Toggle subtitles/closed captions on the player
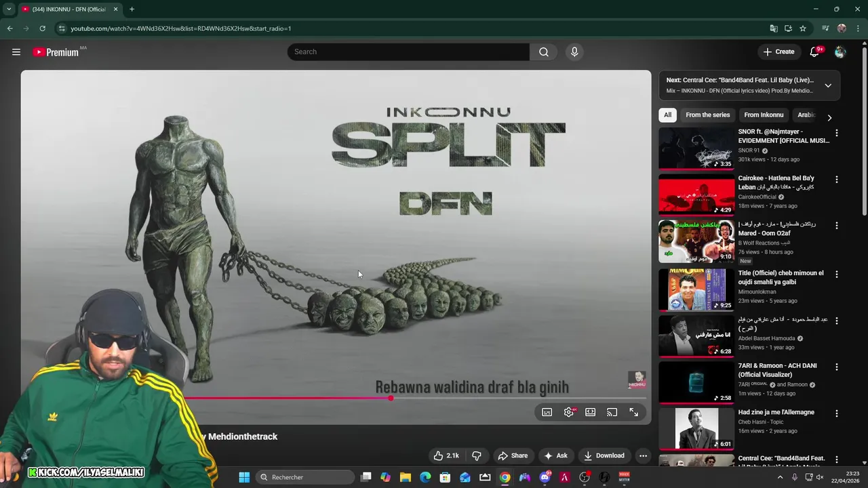Image resolution: width=868 pixels, height=488 pixels. [x=547, y=412]
